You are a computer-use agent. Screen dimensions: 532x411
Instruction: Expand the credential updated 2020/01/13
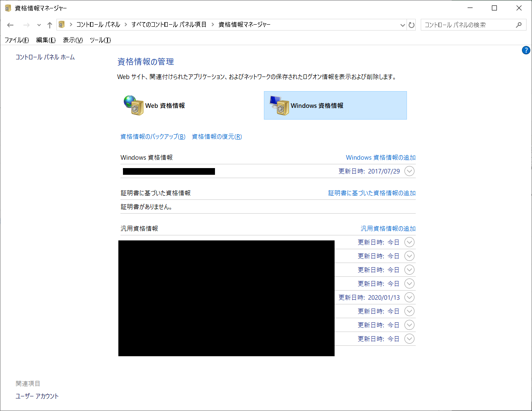409,297
